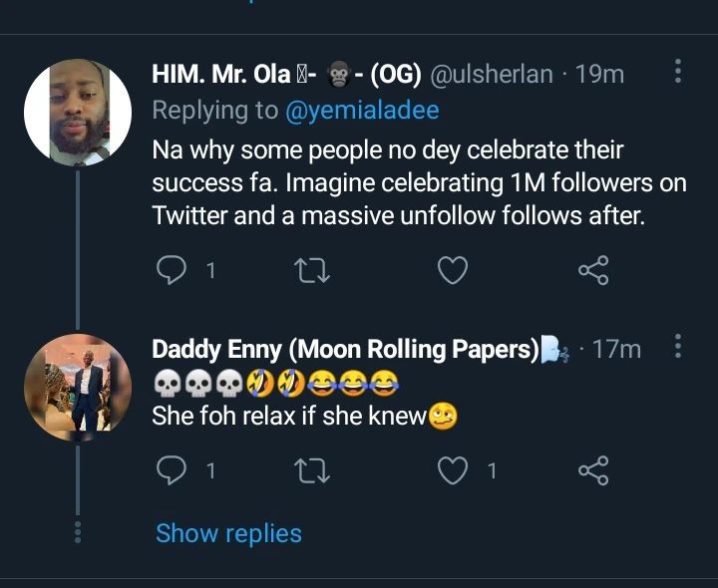
Task: Open the @ulsherlan handle
Action: pyautogui.click(x=493, y=74)
